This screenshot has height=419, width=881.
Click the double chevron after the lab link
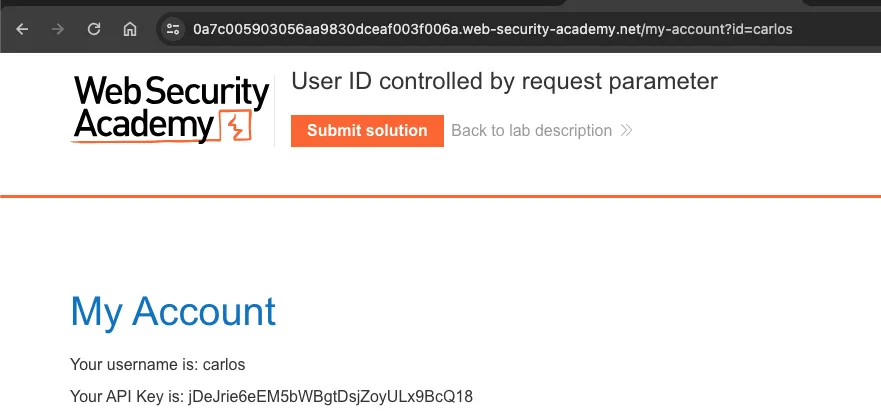627,131
